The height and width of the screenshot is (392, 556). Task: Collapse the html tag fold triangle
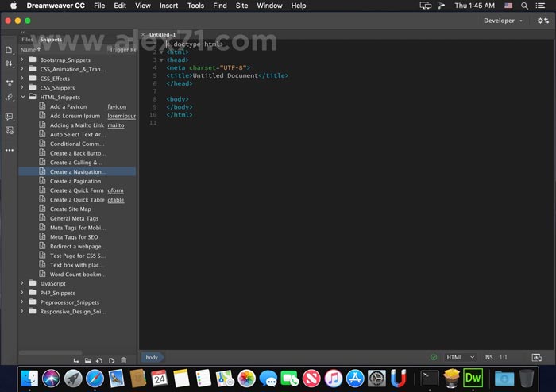161,52
